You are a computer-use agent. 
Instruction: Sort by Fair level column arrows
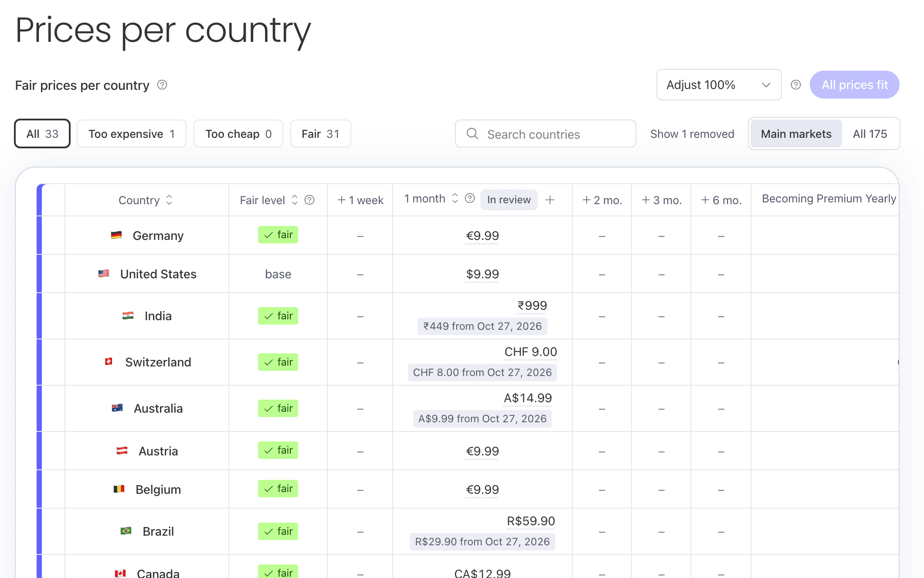pos(295,200)
